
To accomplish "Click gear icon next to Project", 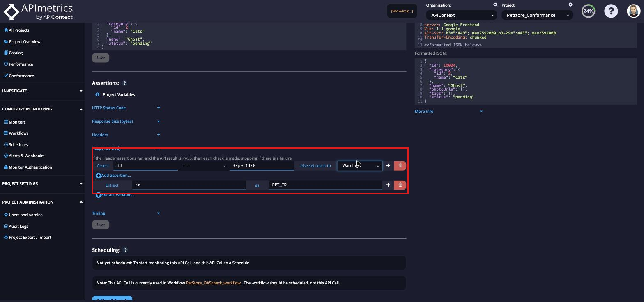I will pyautogui.click(x=570, y=5).
